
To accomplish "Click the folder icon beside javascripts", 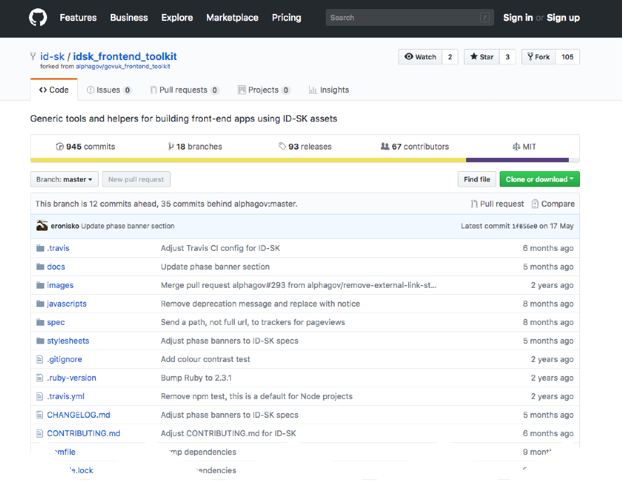I will [39, 304].
